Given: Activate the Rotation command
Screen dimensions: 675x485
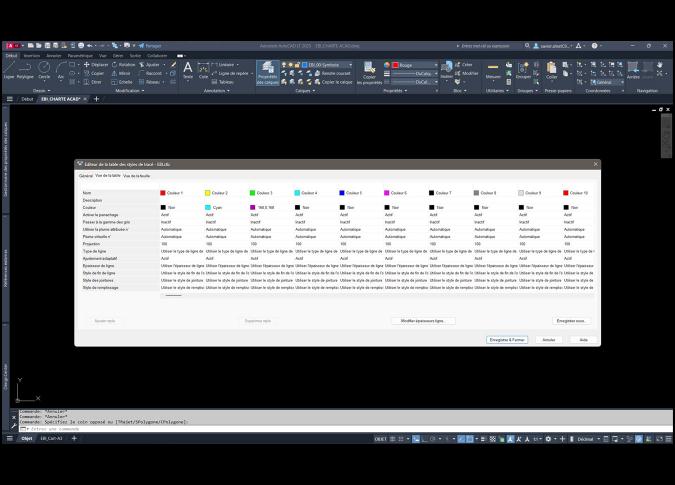Looking at the screenshot, I should coord(124,65).
